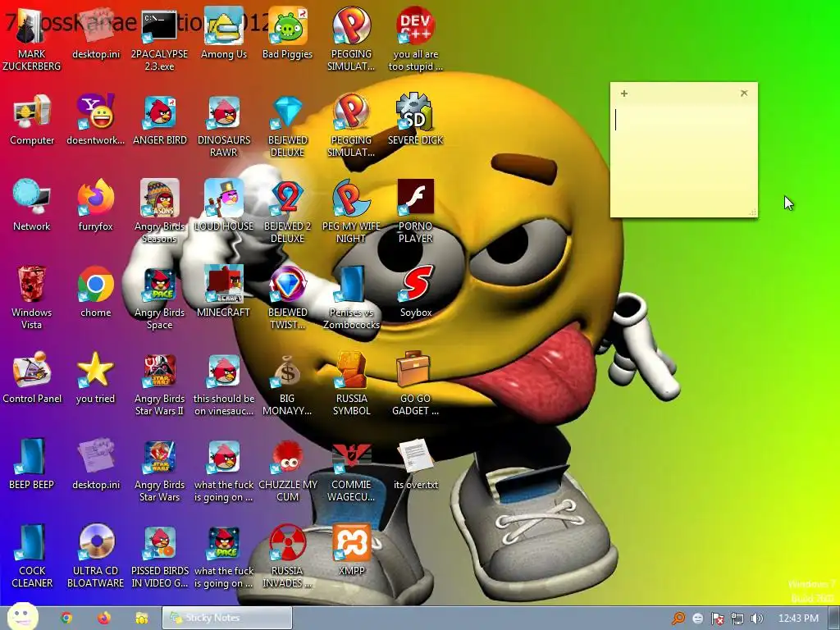Open the Start menu smiley orb
840x630 pixels.
click(22, 617)
